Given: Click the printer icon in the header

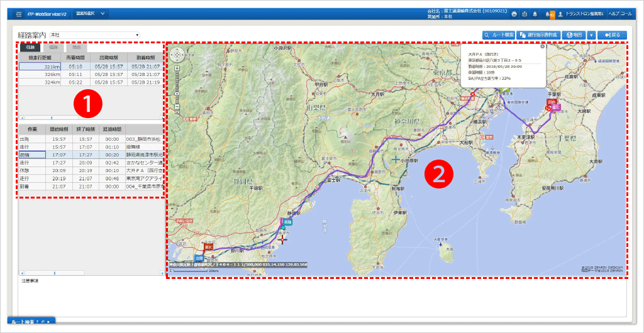Looking at the screenshot, I should (x=514, y=14).
